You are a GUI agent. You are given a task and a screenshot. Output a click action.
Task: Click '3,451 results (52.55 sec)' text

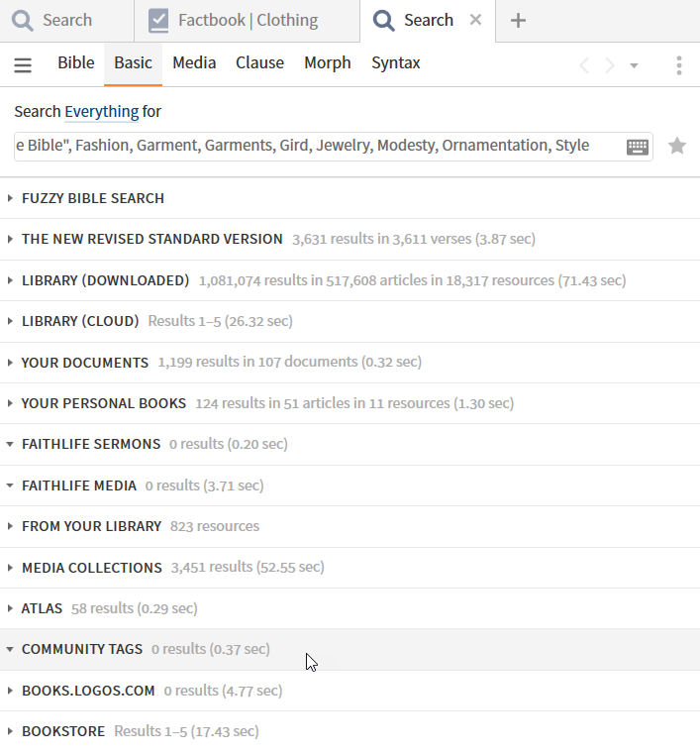point(248,567)
